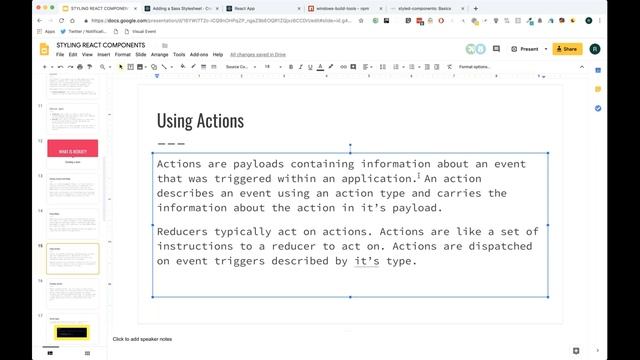This screenshot has width=640, height=360.
Task: Switch to the styled-components Basics browser tab
Action: pos(427,9)
